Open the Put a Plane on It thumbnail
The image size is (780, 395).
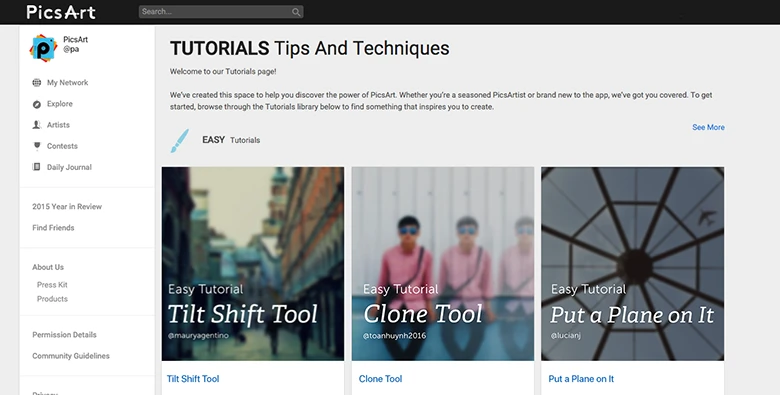[633, 264]
